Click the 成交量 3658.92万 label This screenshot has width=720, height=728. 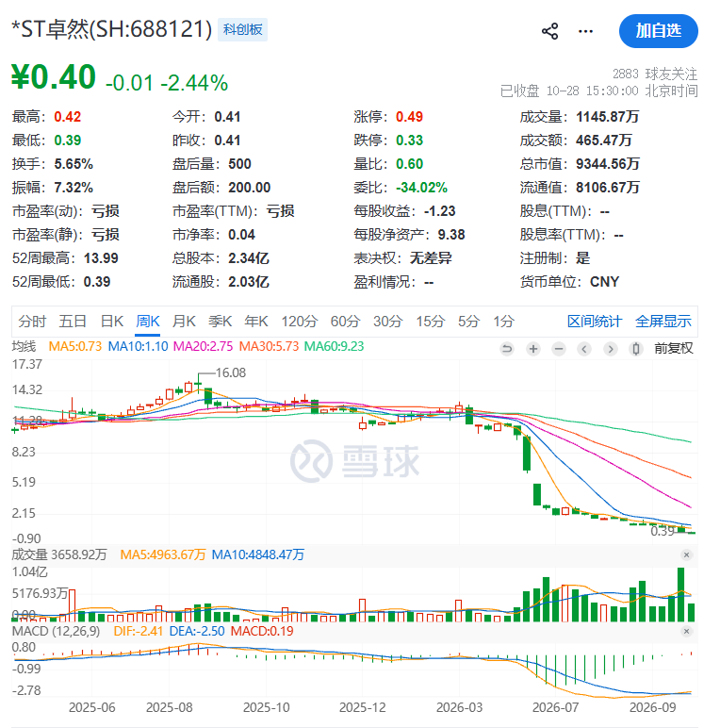coord(59,554)
